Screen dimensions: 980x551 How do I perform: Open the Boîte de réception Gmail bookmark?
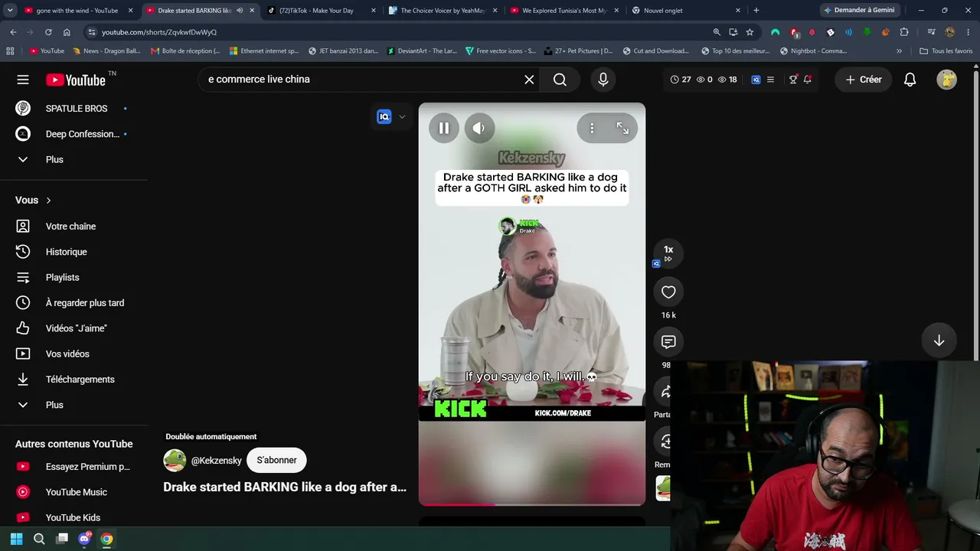[x=185, y=51]
